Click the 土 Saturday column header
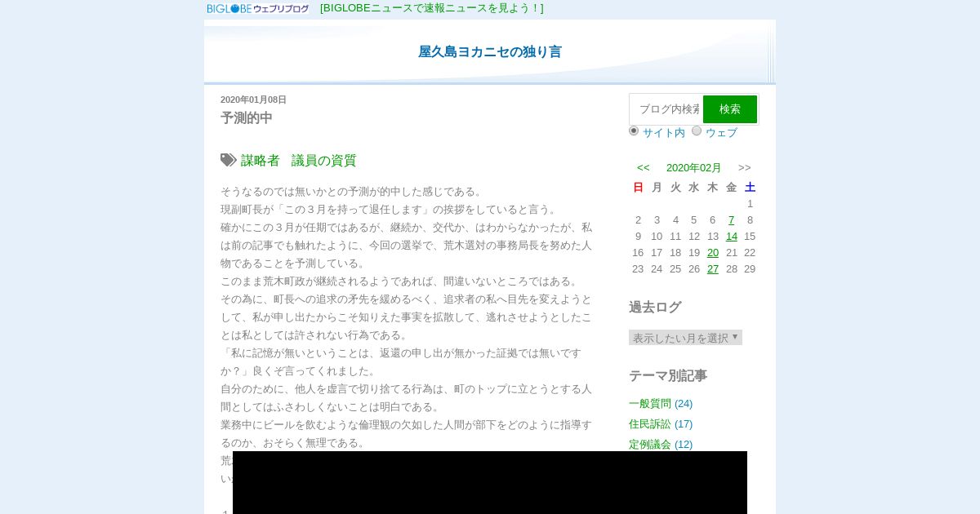980x514 pixels. (x=750, y=187)
